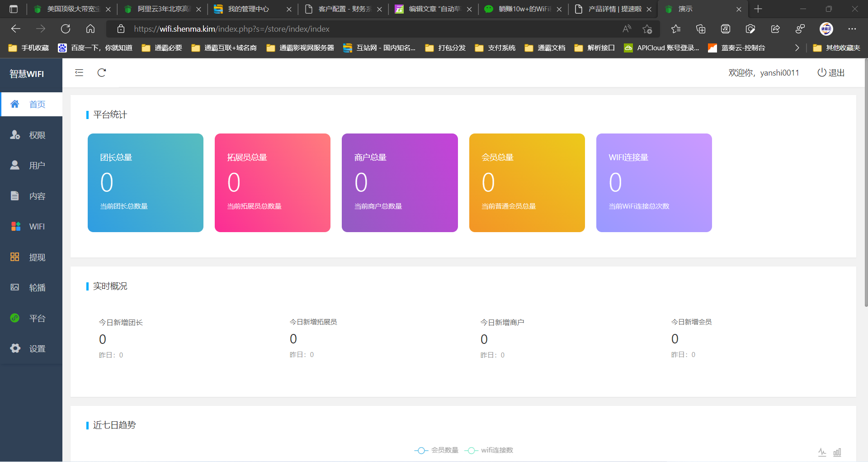Open the WIFI management section
Viewport: 868px width, 462px height.
(x=31, y=226)
